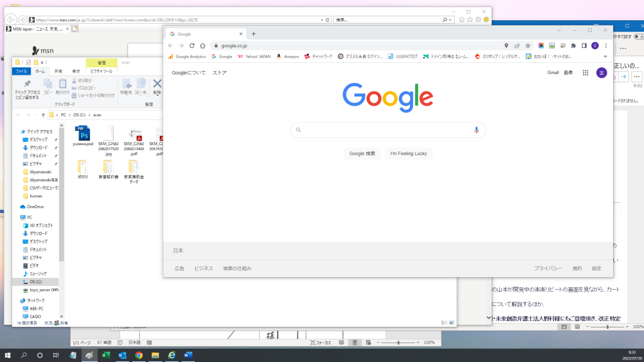The width and height of the screenshot is (644, 362).
Task: Start voice search with microphone icon
Action: click(477, 129)
